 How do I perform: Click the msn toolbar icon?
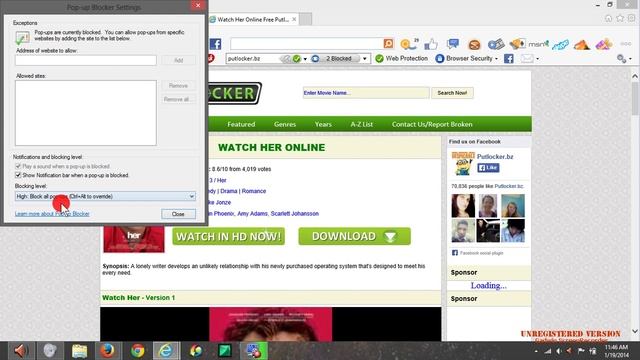(x=538, y=44)
